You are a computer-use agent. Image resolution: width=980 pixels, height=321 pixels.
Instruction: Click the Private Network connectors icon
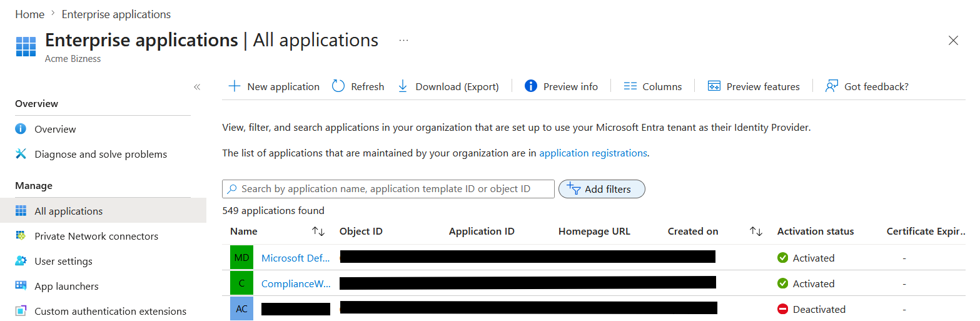point(21,235)
